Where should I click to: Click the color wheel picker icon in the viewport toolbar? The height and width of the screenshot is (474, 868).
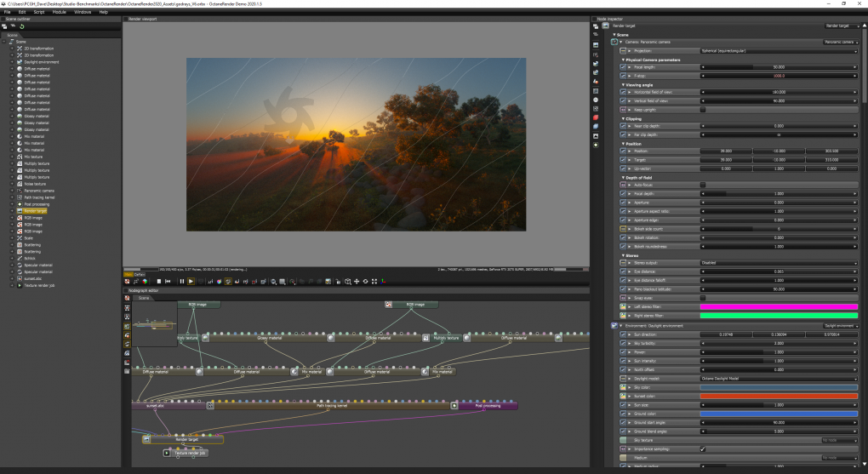(x=219, y=282)
